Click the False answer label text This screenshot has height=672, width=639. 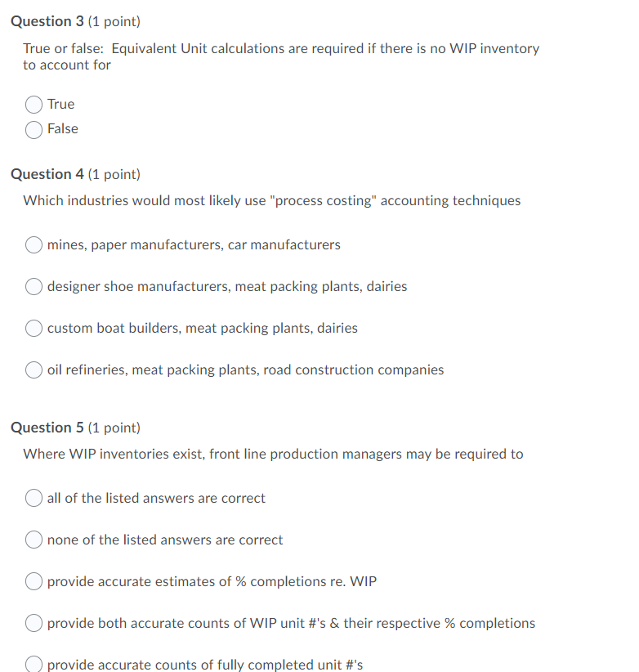[x=64, y=128]
